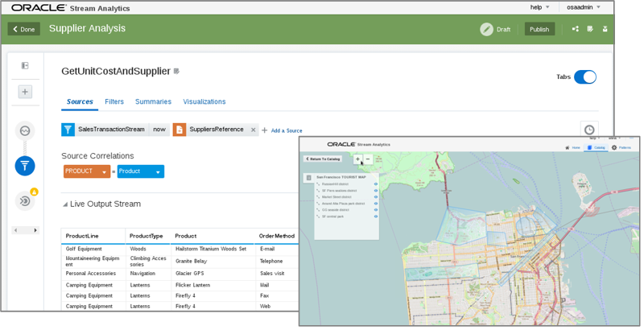Toggle the side panel layout icon

pyautogui.click(x=25, y=66)
